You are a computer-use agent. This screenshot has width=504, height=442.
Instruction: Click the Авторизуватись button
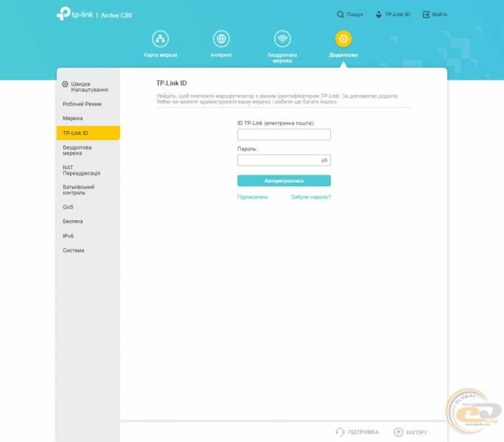point(284,180)
